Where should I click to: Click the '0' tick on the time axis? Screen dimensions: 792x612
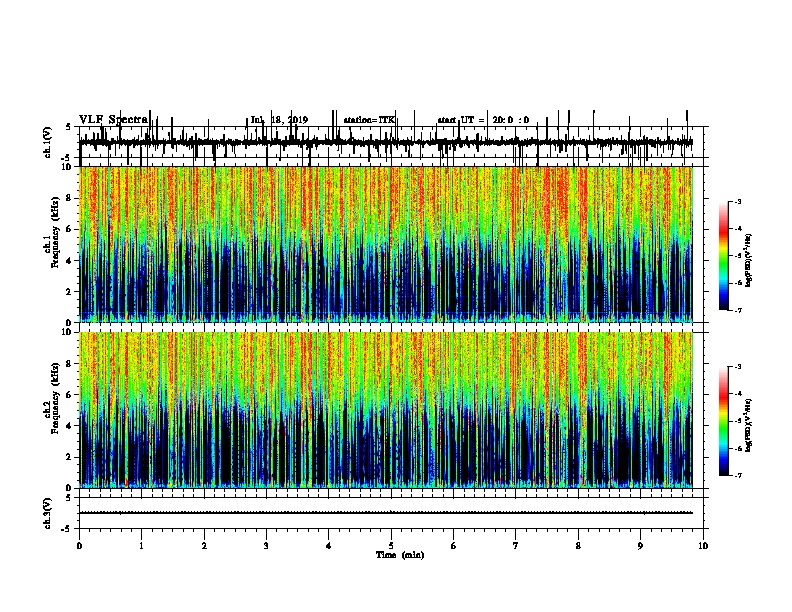click(x=79, y=546)
